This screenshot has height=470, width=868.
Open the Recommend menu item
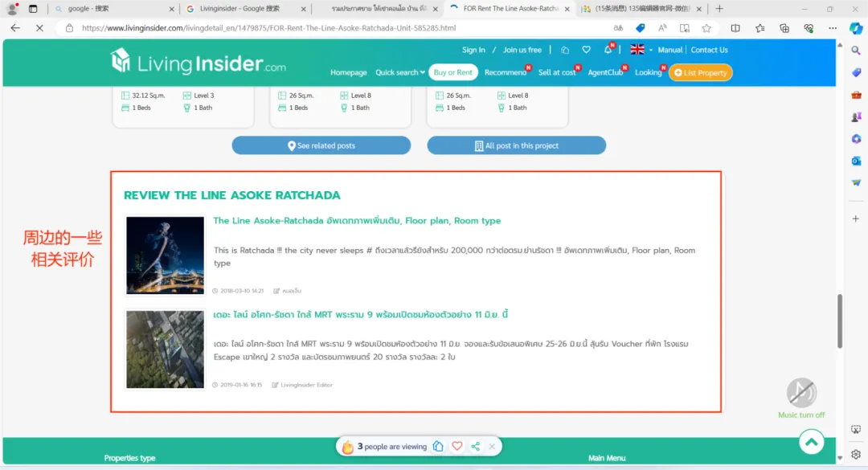tap(506, 72)
